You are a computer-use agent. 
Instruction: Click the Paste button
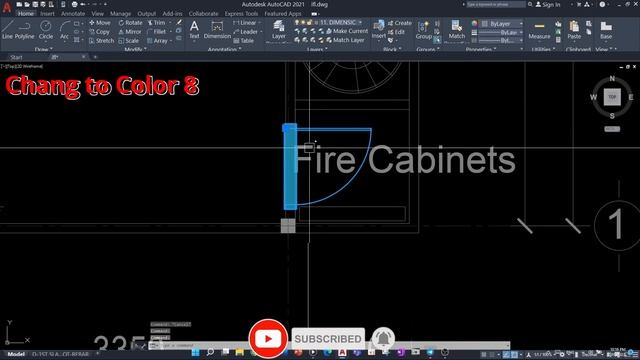point(574,30)
